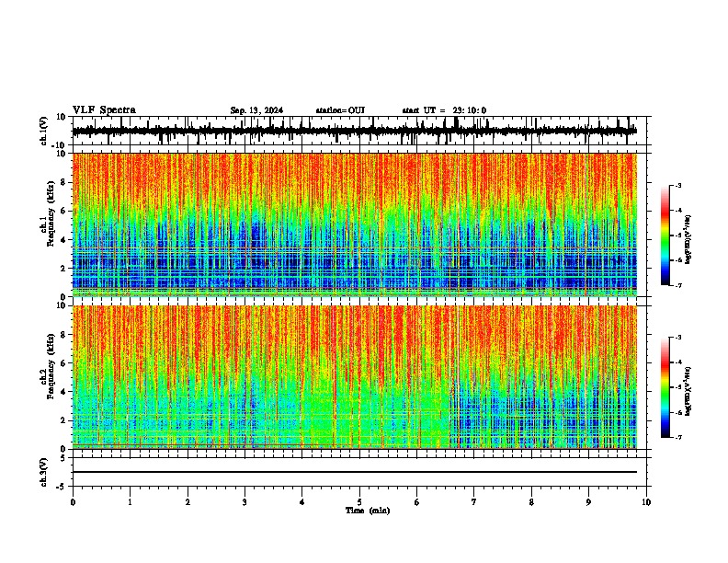Screen dimensions: 728x563
Task: Click the '10' tick on the time axis
Action: point(646,502)
